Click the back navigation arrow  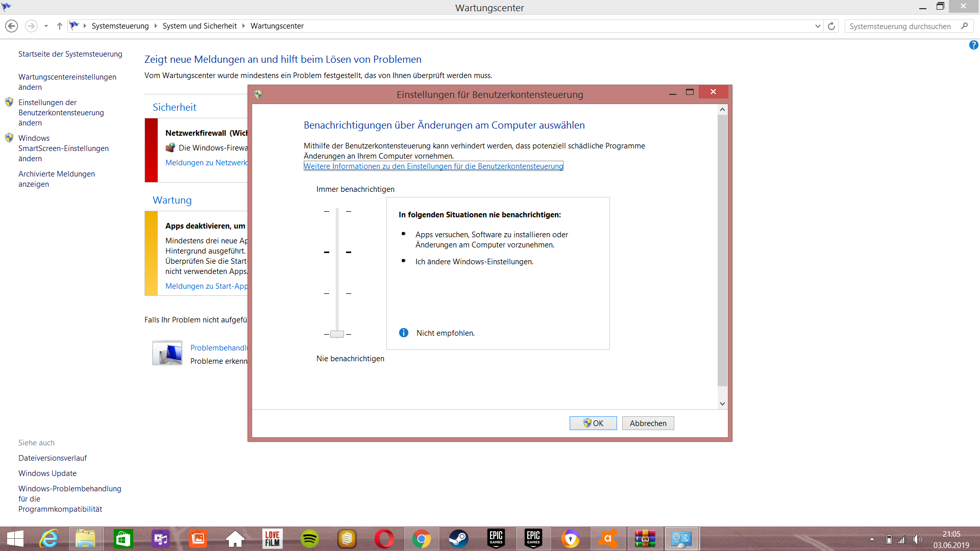(x=12, y=26)
